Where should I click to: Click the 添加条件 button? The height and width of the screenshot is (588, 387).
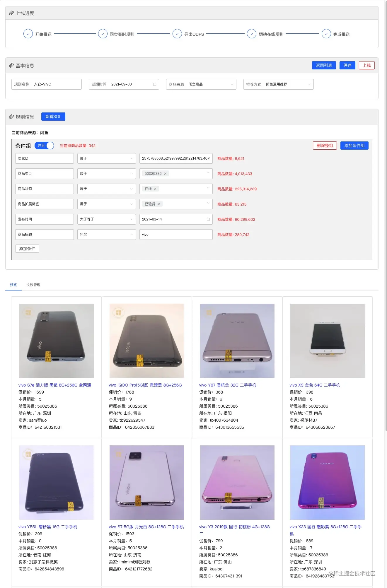click(x=27, y=249)
